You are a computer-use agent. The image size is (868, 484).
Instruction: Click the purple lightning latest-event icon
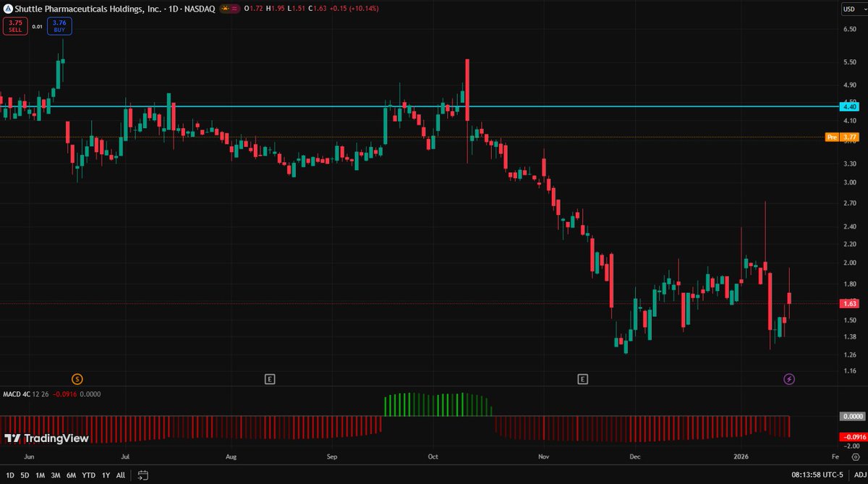[x=789, y=378]
